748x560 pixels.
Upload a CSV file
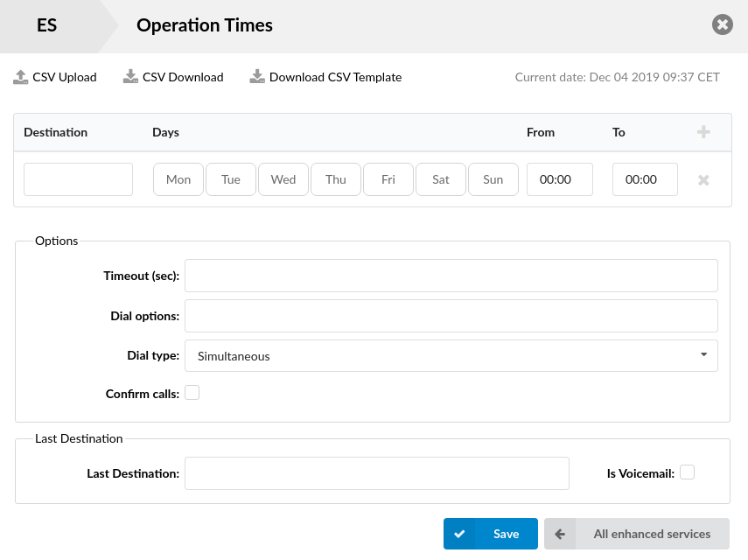coord(55,77)
